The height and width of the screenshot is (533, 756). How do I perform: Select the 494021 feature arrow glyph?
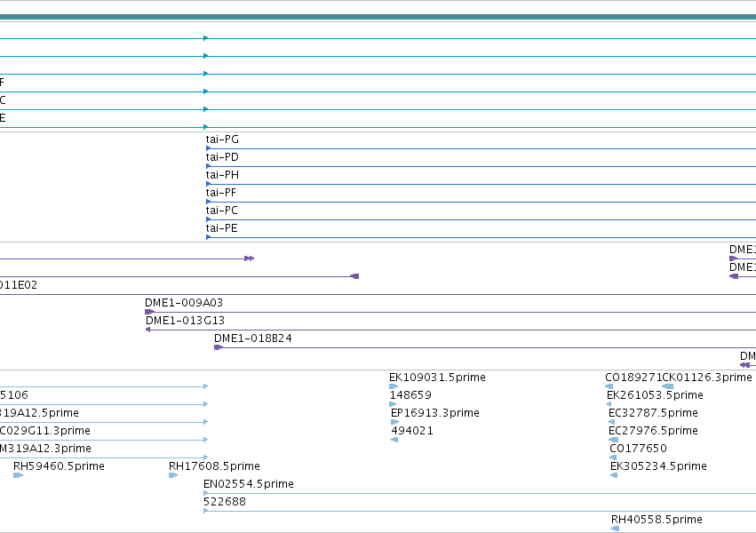394,440
